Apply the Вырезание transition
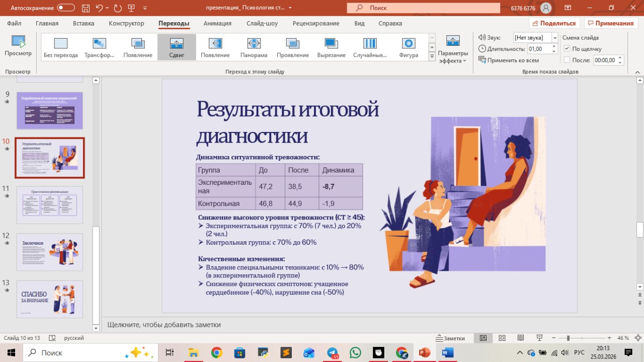The height and width of the screenshot is (362, 644). (331, 47)
